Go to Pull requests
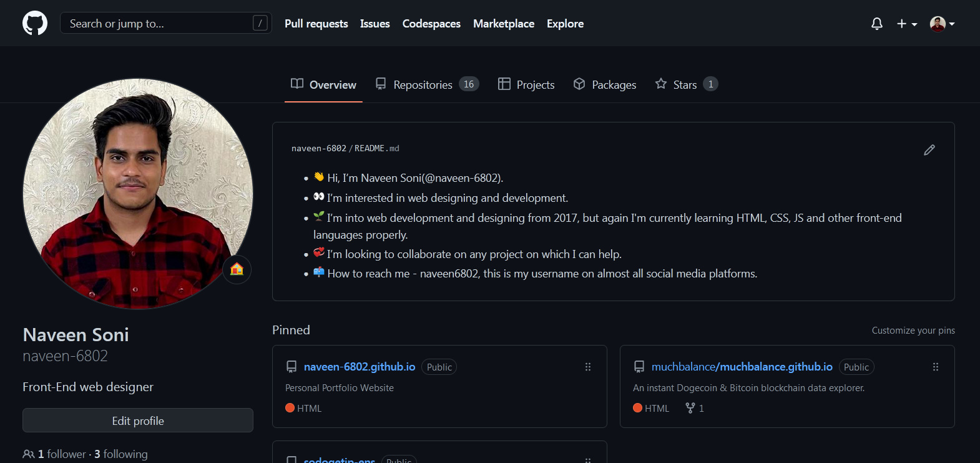 pyautogui.click(x=316, y=24)
